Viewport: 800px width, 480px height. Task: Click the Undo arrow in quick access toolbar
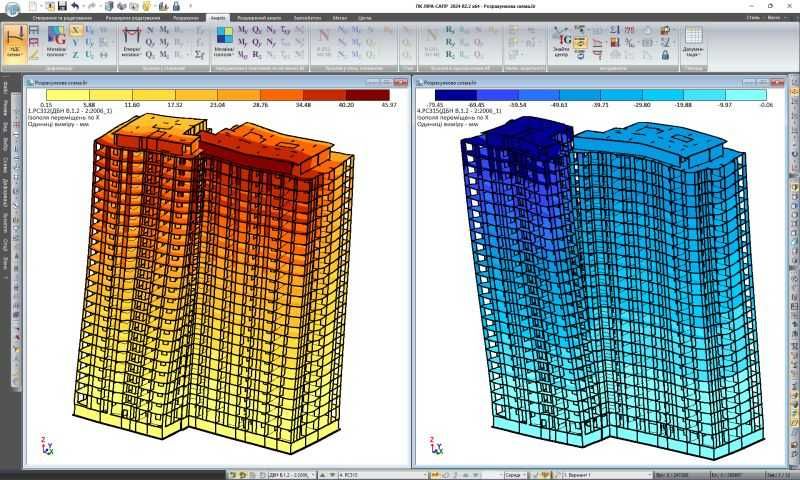click(76, 6)
